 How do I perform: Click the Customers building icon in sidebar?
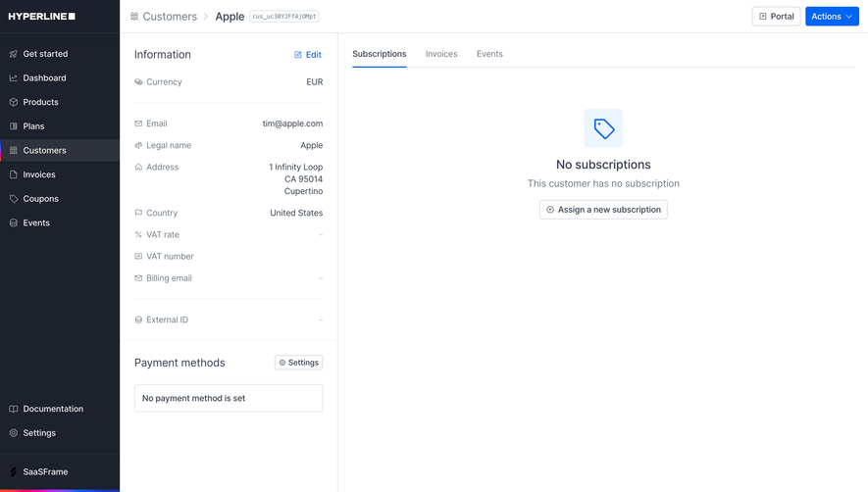[x=14, y=151]
